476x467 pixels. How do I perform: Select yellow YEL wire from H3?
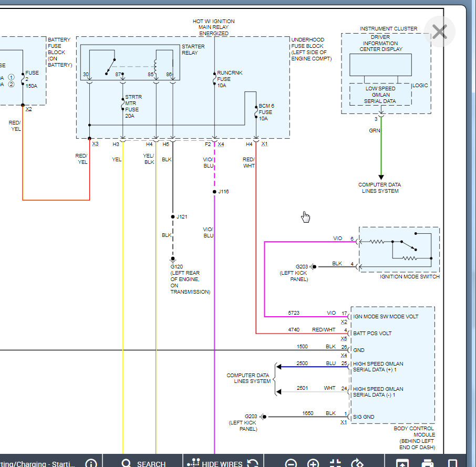tap(122, 297)
